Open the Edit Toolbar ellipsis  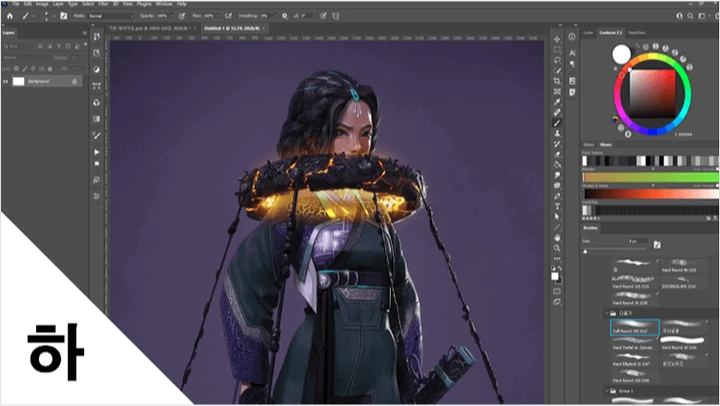click(x=557, y=259)
